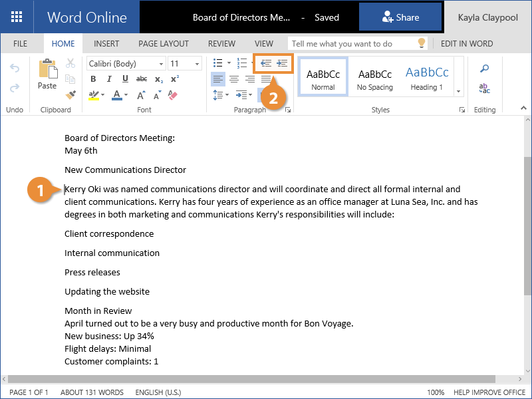Click the Share button
The image size is (532, 399).
400,18
